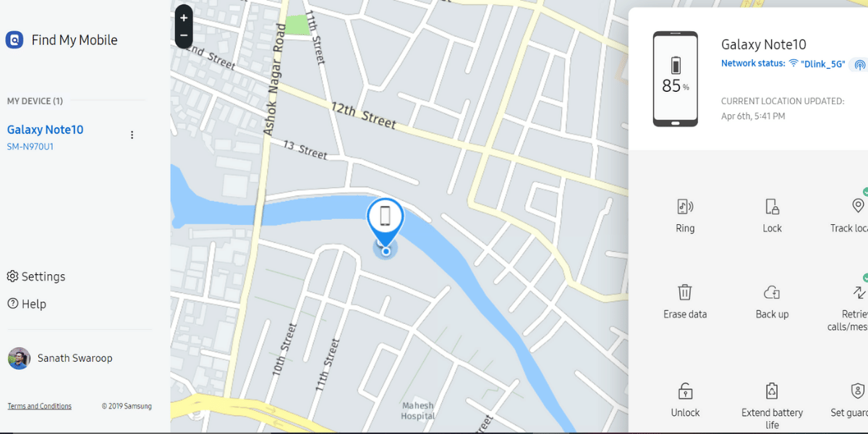
Task: Select Galaxy Note10 in My Device list
Action: (45, 129)
